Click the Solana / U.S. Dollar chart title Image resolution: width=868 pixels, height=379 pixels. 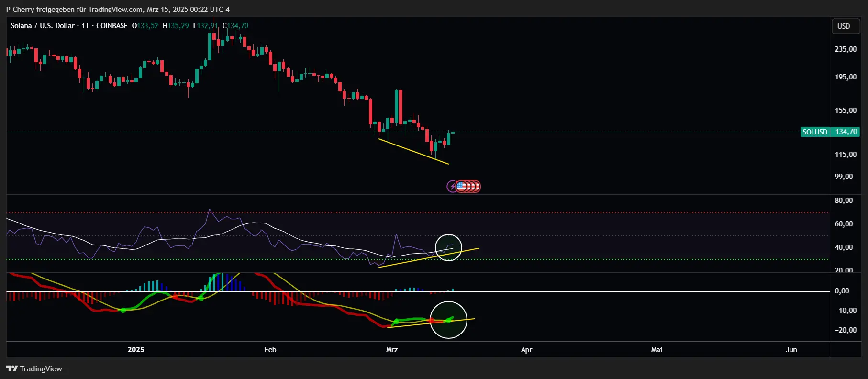pyautogui.click(x=43, y=26)
